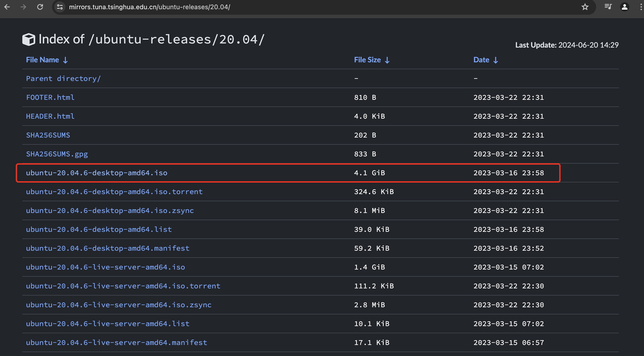The width and height of the screenshot is (644, 356).
Task: Click the 1.4 GiB size cell
Action: (x=369, y=267)
